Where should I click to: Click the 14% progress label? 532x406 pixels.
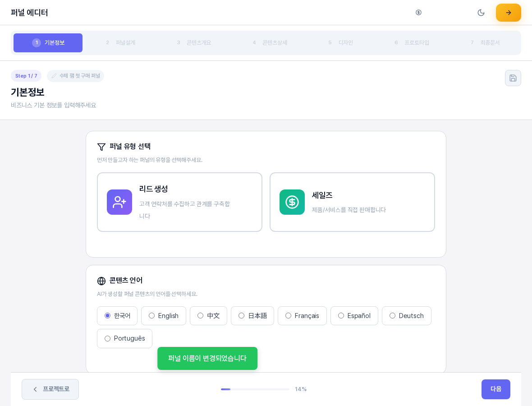[301, 389]
